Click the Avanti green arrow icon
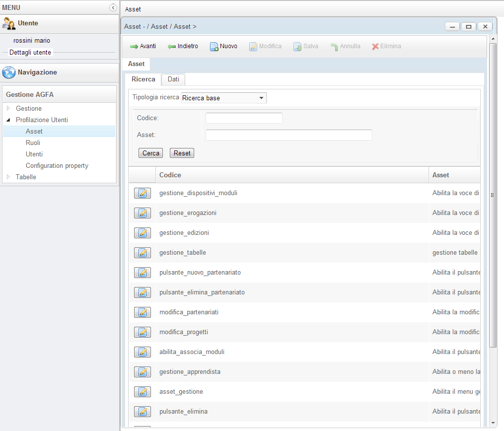This screenshot has height=431, width=504. tap(134, 47)
